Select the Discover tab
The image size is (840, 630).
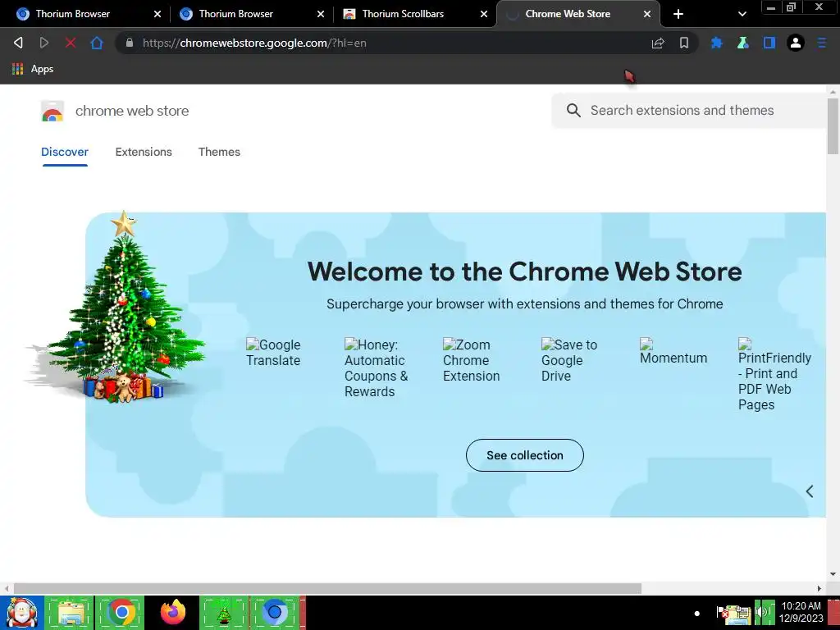pos(65,152)
